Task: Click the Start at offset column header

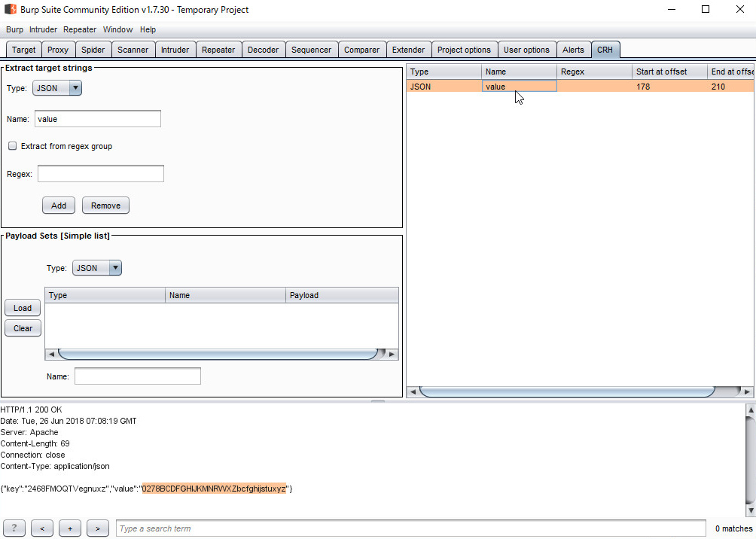Action: tap(669, 72)
